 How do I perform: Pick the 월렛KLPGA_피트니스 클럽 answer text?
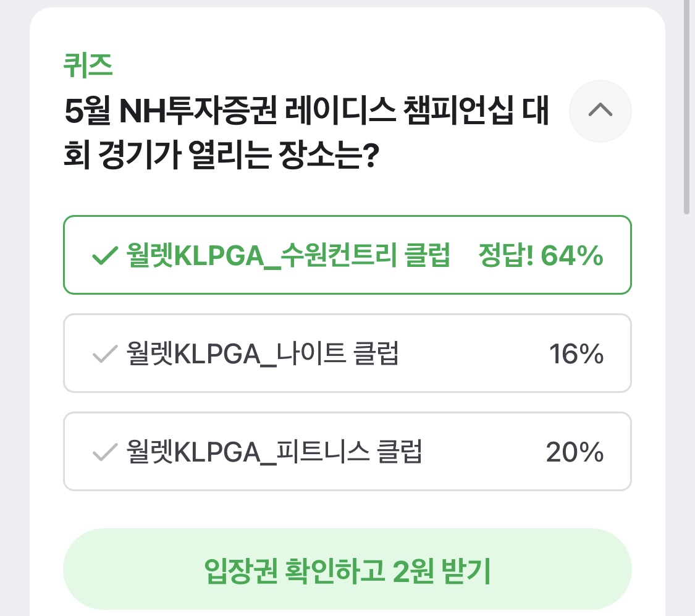[274, 454]
